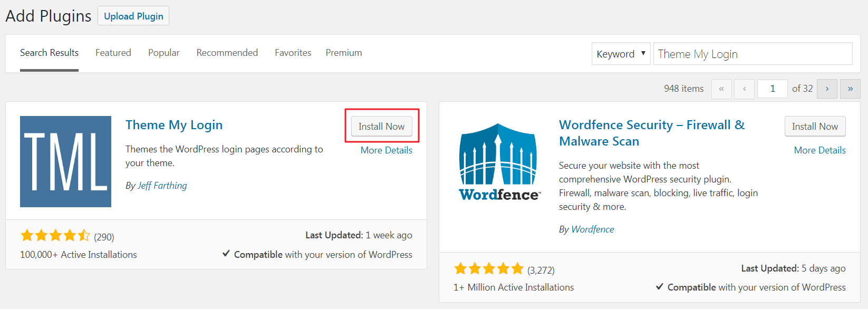Click the Theme My Login TML icon
Screen dimensions: 868x309
(65, 161)
